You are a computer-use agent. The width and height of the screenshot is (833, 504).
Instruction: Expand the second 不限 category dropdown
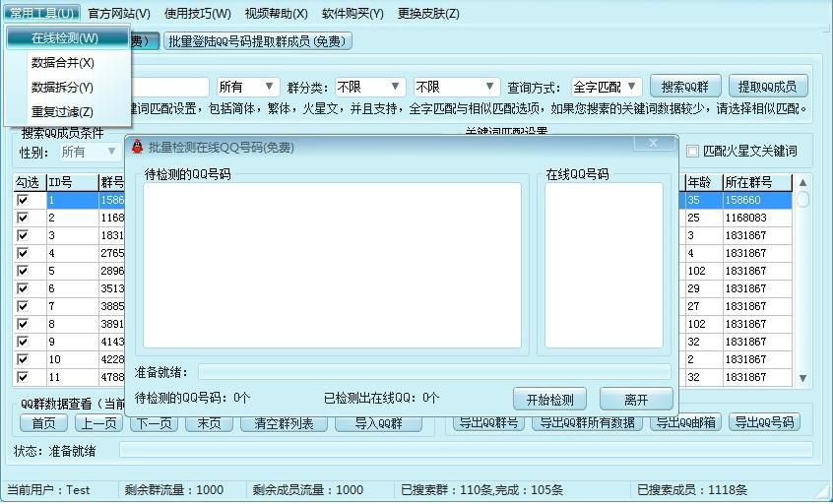click(456, 87)
